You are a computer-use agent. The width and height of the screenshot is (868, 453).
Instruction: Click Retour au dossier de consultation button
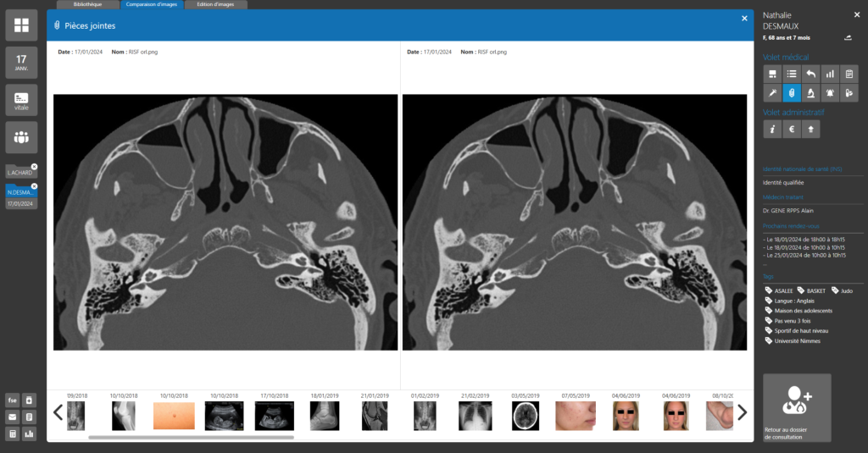797,407
